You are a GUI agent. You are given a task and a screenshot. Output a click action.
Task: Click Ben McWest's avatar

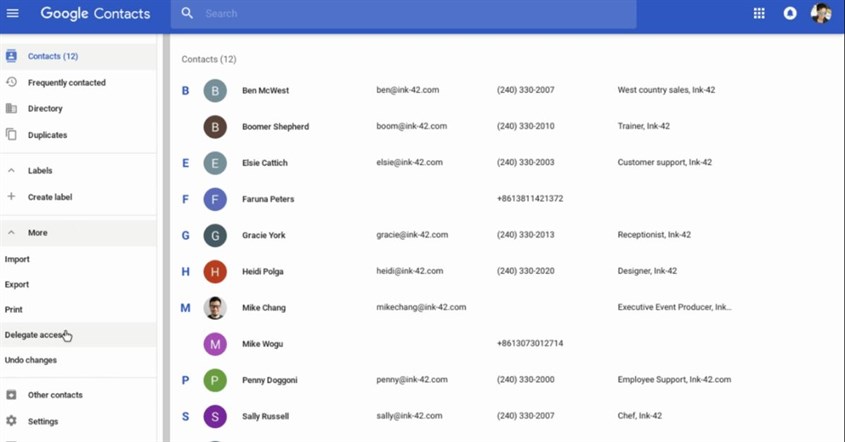(215, 91)
